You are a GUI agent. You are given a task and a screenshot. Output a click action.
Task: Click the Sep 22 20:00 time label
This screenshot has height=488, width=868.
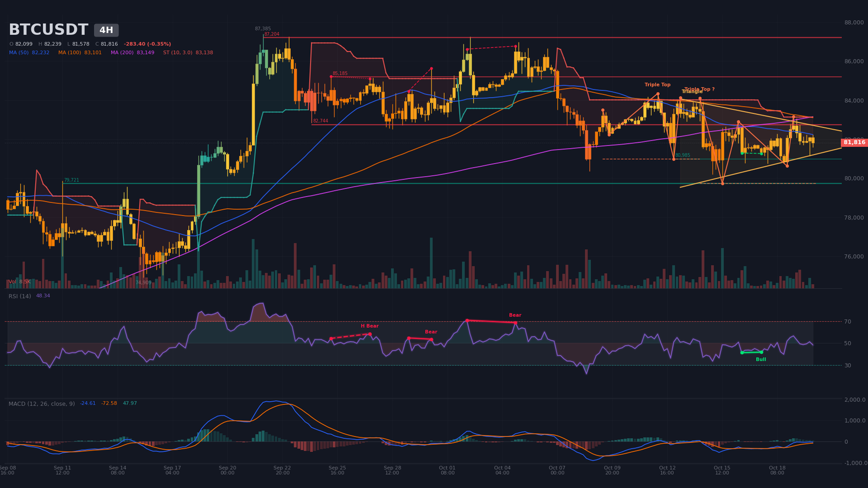283,470
